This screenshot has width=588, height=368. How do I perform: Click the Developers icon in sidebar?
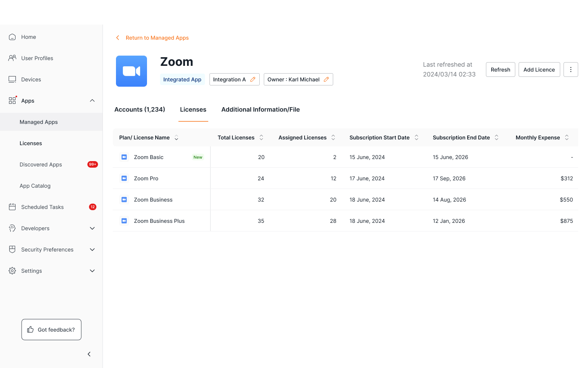12,228
